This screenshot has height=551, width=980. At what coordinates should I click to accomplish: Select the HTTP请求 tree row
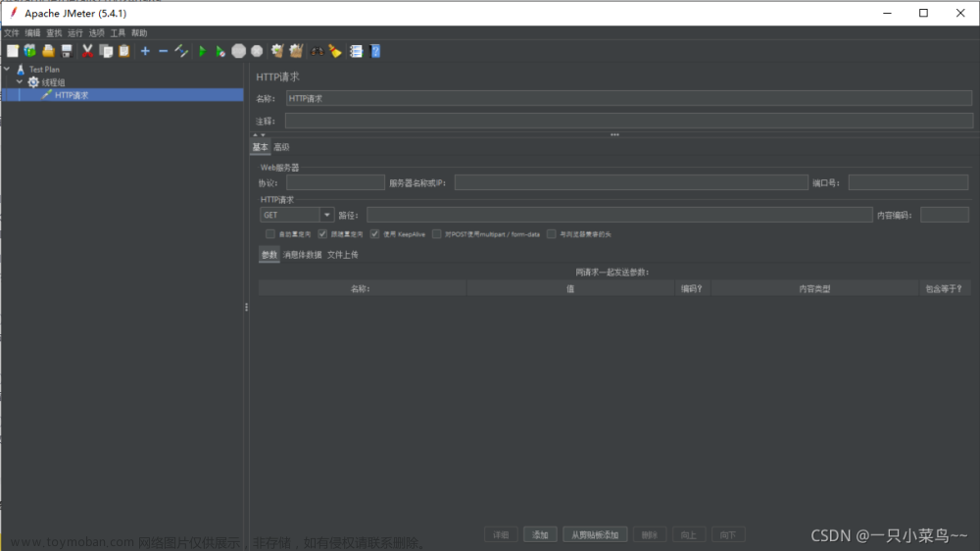122,95
